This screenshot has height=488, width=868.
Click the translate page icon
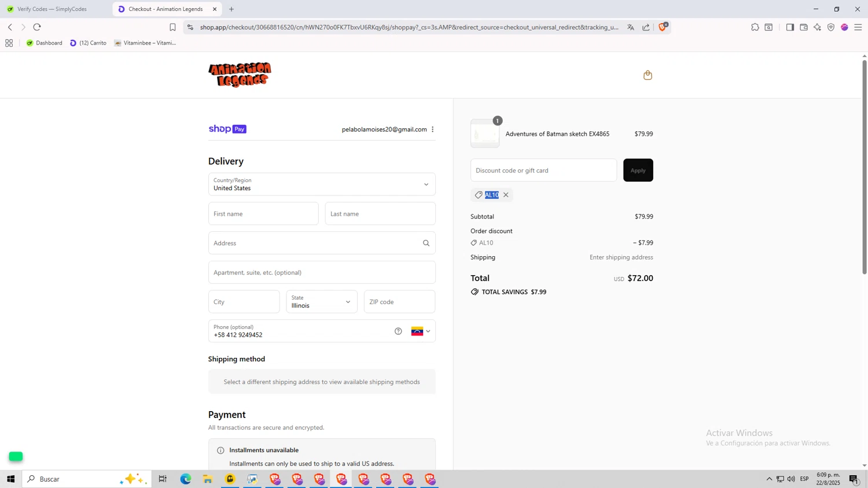tap(631, 27)
